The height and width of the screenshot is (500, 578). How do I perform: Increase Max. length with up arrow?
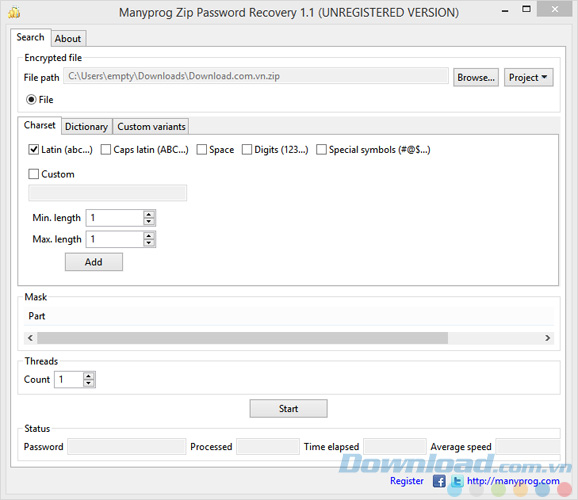(149, 236)
